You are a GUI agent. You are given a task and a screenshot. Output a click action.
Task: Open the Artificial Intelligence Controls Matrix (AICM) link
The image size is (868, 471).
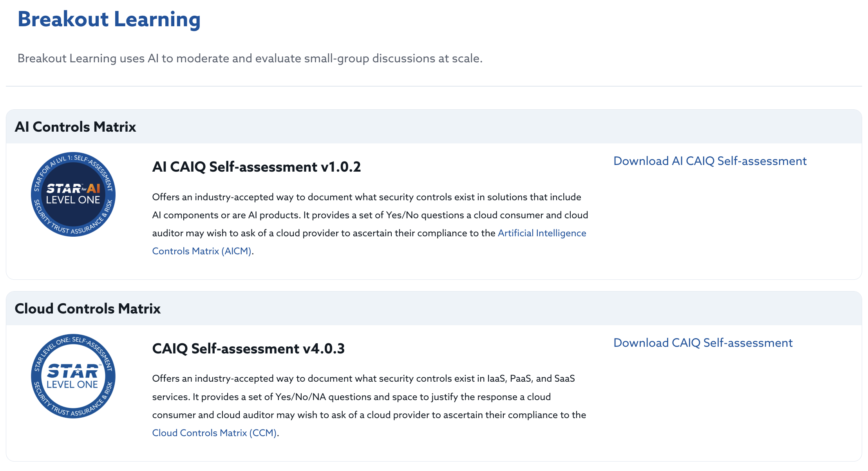pos(542,233)
